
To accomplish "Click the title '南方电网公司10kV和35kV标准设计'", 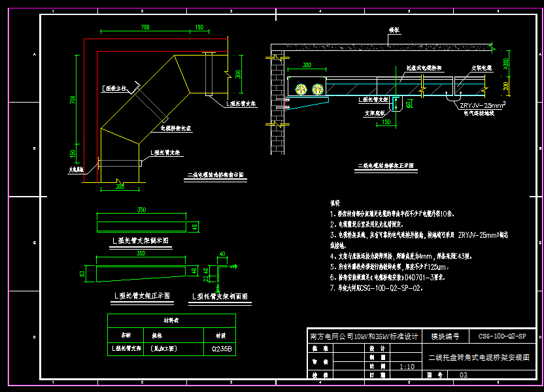I will point(364,336).
